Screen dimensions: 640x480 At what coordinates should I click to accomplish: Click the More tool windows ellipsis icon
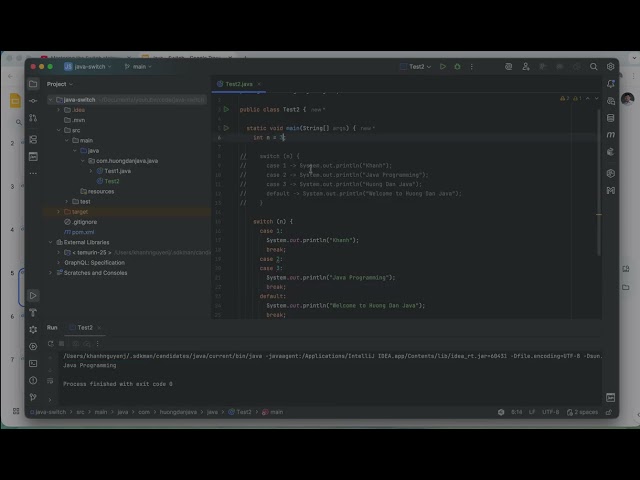pyautogui.click(x=33, y=173)
